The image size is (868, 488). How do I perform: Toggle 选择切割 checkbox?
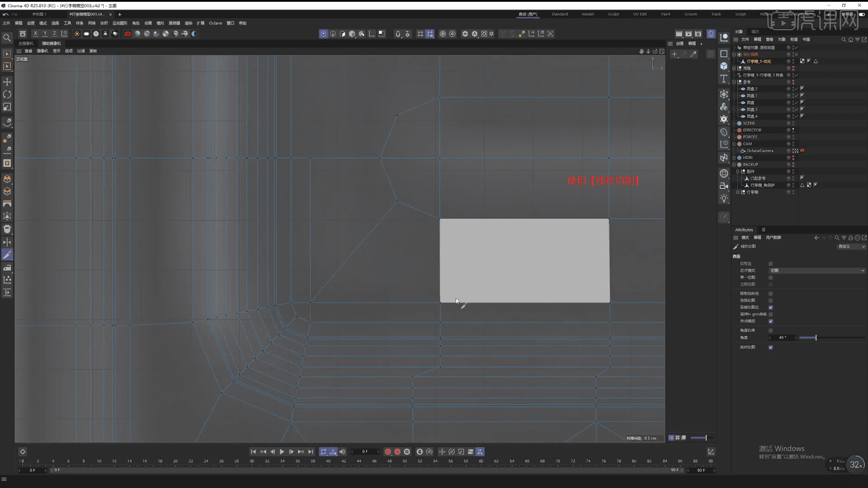[771, 300]
